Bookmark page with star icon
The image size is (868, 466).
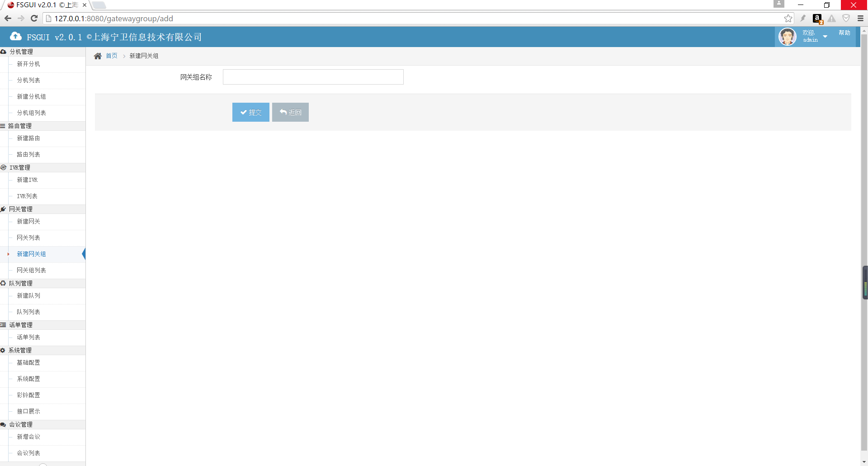point(788,19)
